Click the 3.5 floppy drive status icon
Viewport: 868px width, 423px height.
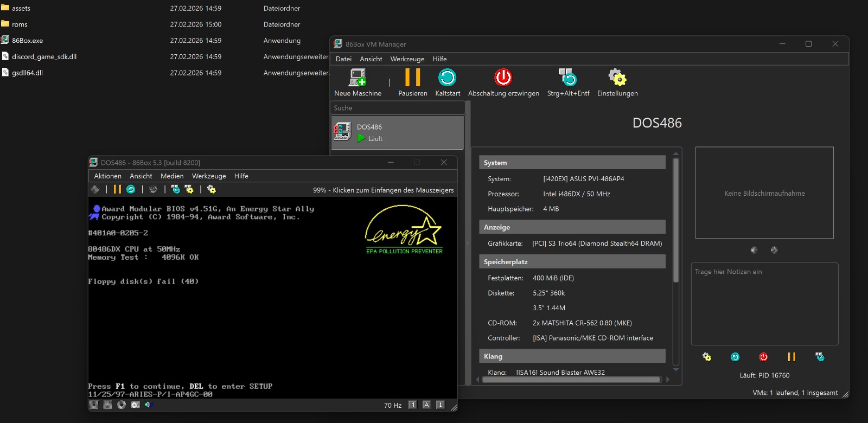(x=107, y=405)
